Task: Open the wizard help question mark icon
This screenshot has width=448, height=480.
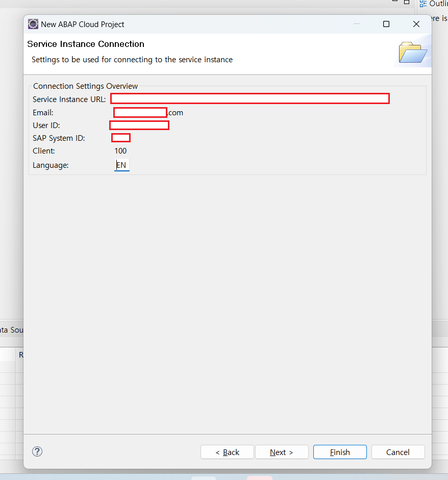Action: pos(37,451)
